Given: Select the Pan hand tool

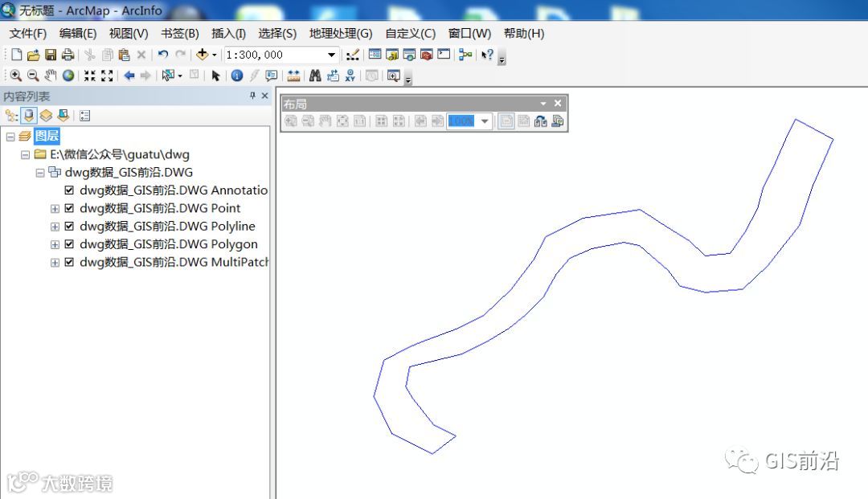Looking at the screenshot, I should click(x=51, y=76).
